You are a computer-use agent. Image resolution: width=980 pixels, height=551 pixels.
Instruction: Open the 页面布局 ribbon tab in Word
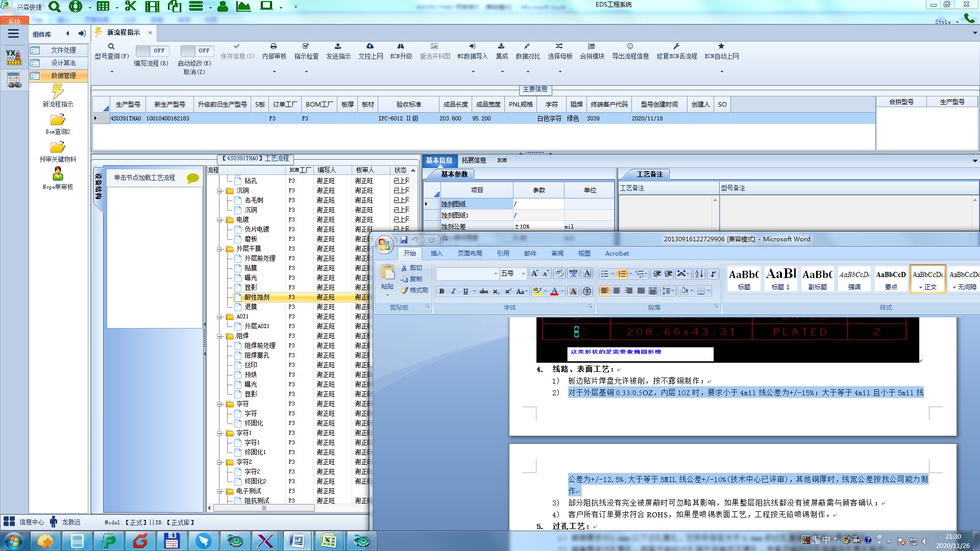point(470,254)
